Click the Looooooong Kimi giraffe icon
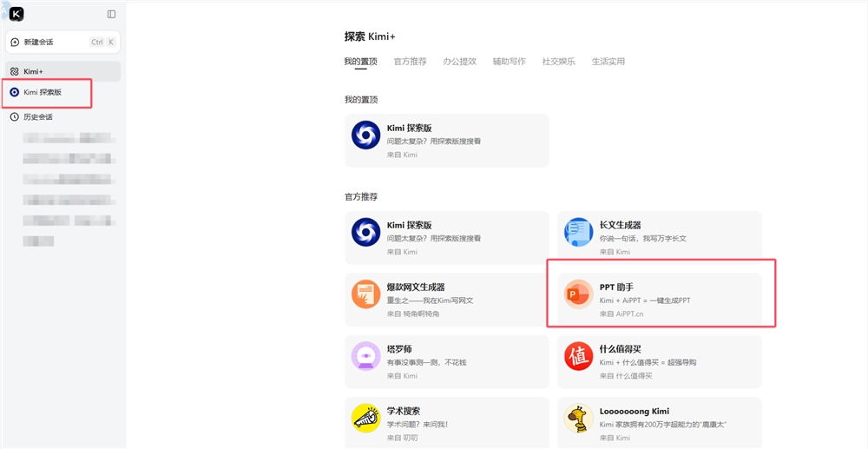Image resolution: width=868 pixels, height=449 pixels. point(578,418)
